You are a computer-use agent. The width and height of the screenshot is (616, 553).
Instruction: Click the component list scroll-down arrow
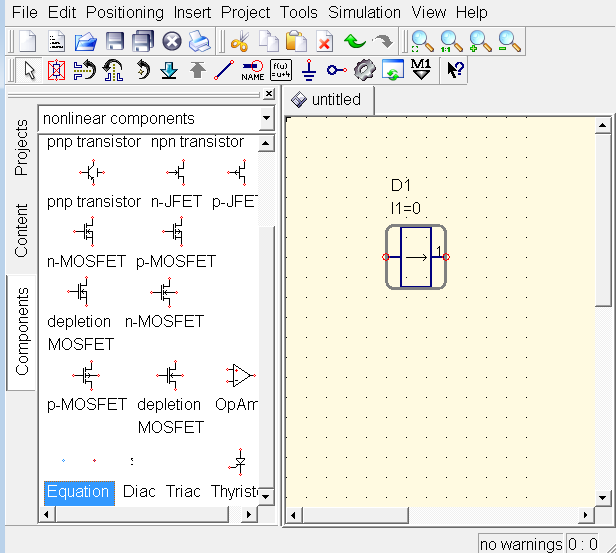tap(266, 496)
